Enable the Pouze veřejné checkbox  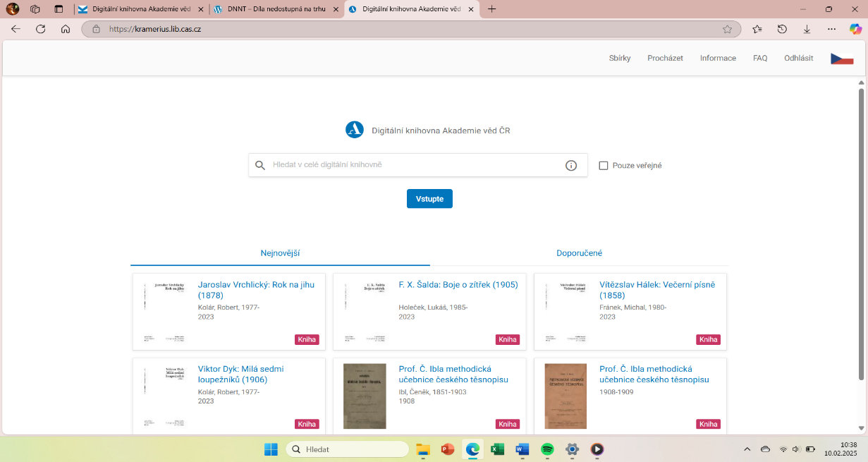(x=604, y=166)
